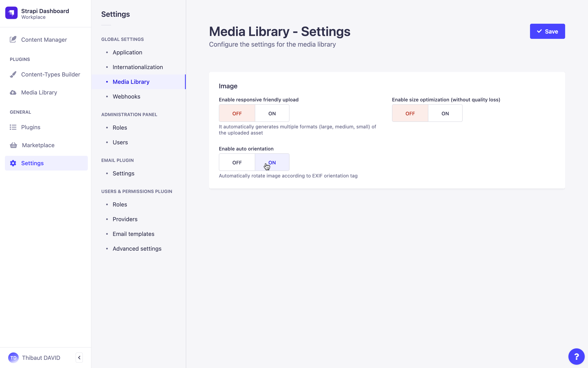Collapse the main navigation sidebar chevron
Image resolution: width=588 pixels, height=368 pixels.
pos(79,358)
